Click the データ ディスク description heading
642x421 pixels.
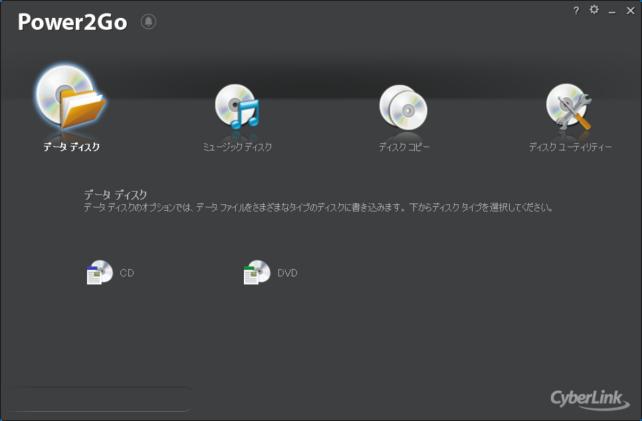click(115, 194)
